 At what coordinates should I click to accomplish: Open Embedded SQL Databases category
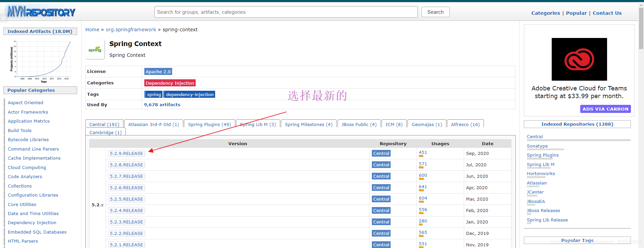(x=37, y=232)
